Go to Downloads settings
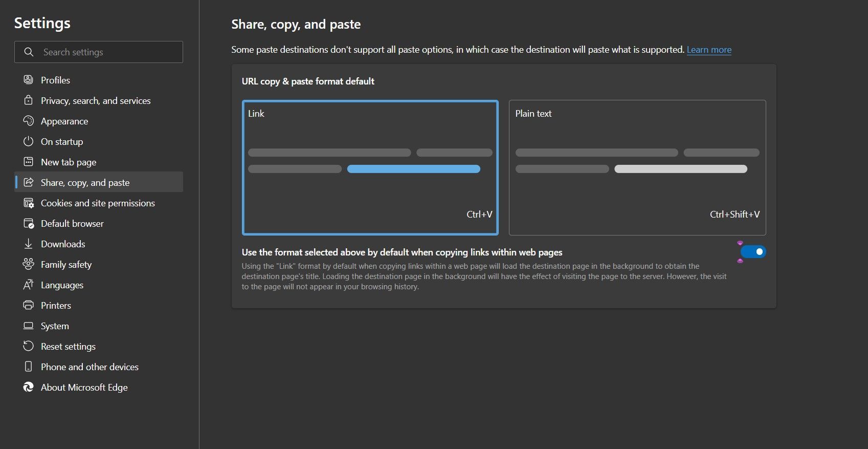 (x=99, y=244)
